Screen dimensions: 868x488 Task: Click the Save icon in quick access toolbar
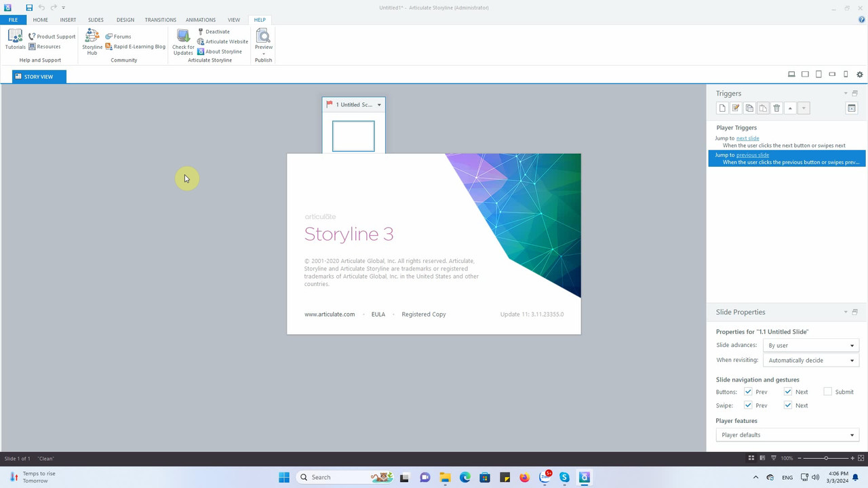click(29, 7)
